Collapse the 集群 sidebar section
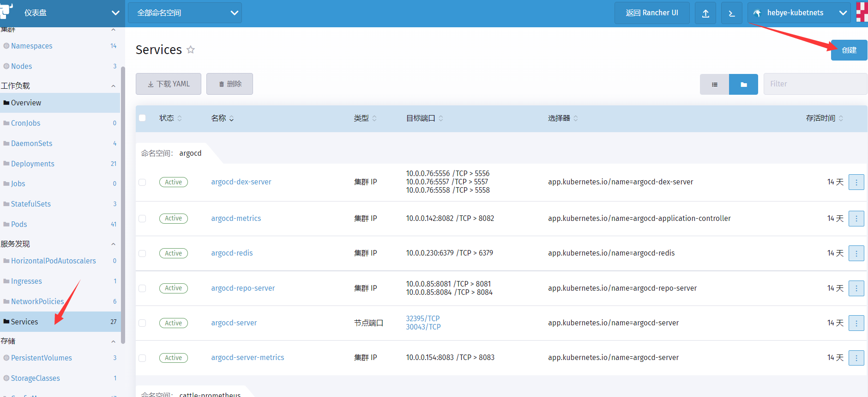Viewport: 868px width, 397px height. pyautogui.click(x=113, y=30)
